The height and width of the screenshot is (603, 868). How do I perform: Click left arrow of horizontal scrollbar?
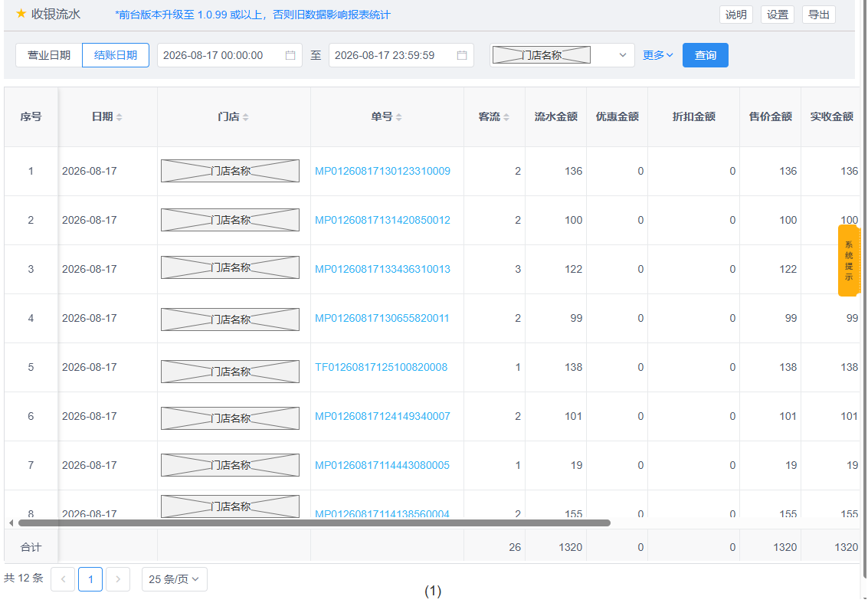click(11, 523)
